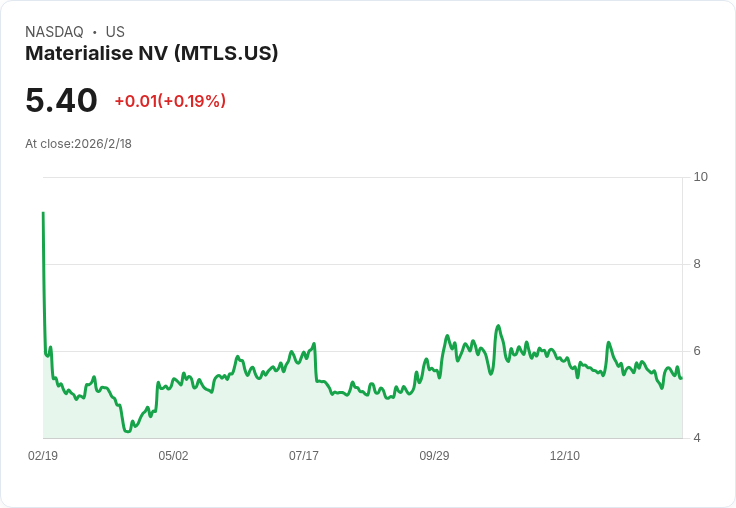Viewport: 736px width, 508px height.
Task: Click the Materialise NV (MTLS.US) title
Action: point(151,54)
